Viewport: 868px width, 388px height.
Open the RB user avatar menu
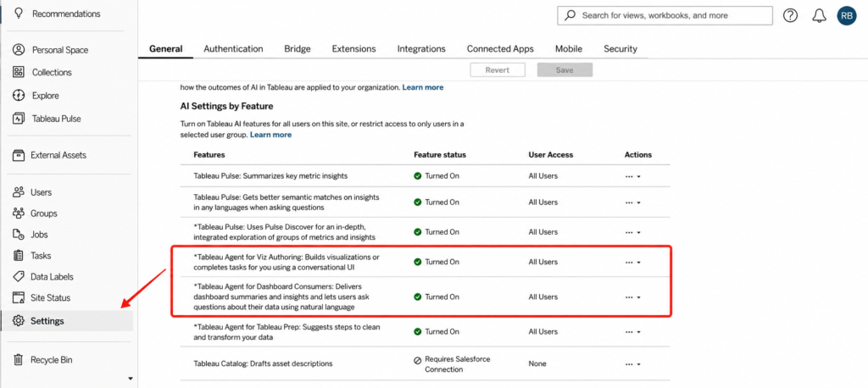(847, 16)
